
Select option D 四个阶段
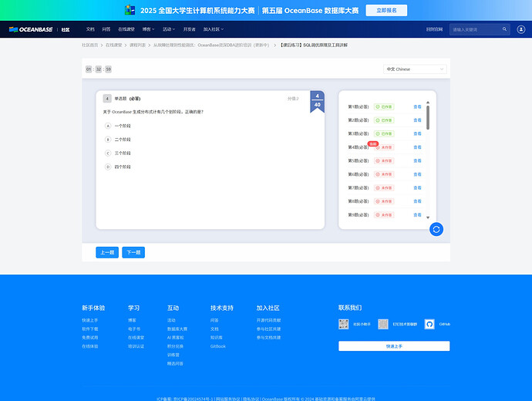[118, 167]
